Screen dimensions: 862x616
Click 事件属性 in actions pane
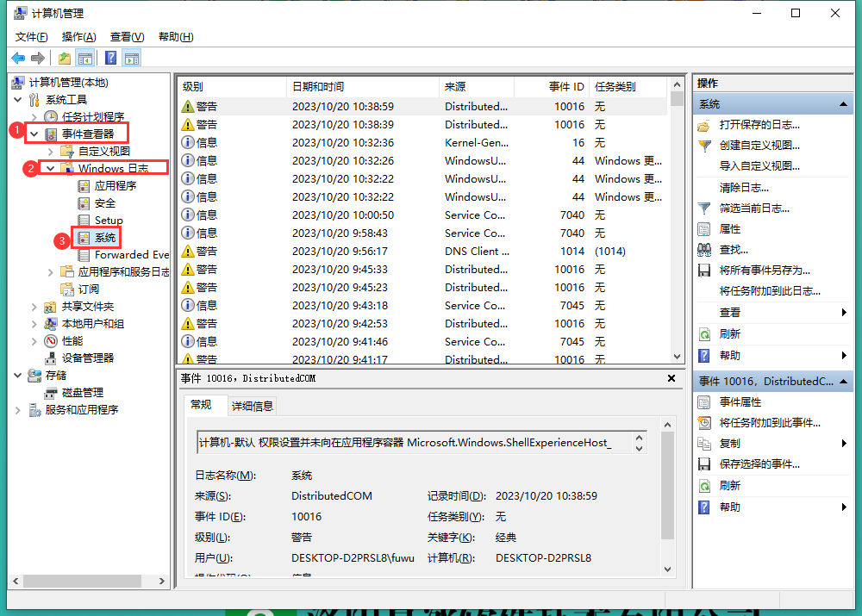click(740, 402)
